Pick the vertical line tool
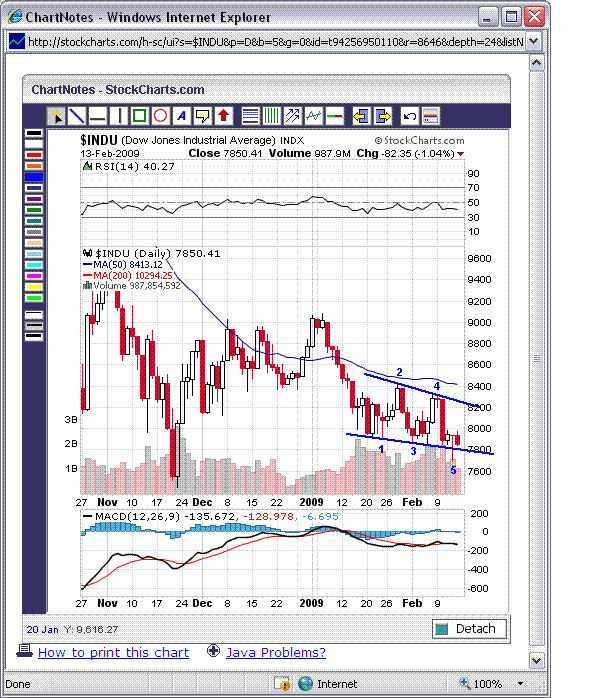The image size is (600, 698). tap(118, 117)
